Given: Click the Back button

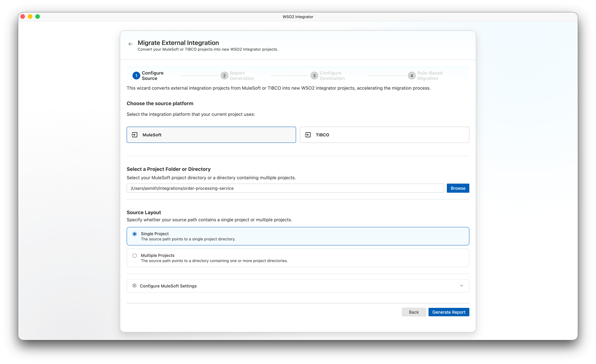Looking at the screenshot, I should point(414,312).
